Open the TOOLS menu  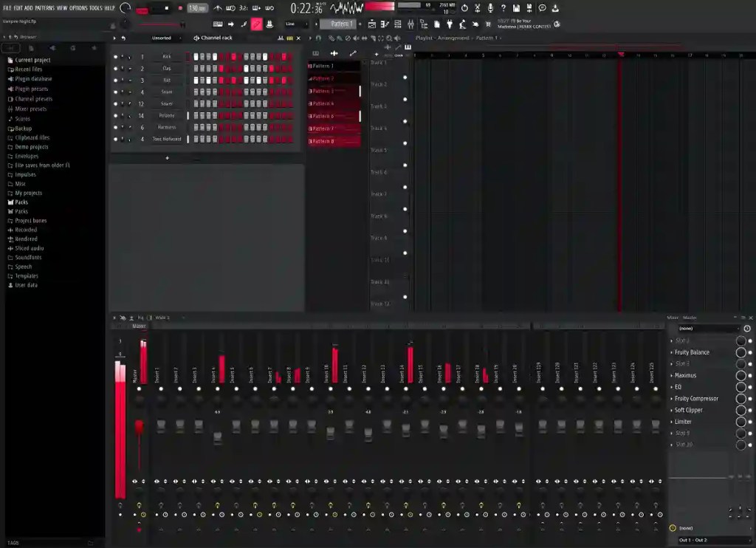click(x=95, y=8)
